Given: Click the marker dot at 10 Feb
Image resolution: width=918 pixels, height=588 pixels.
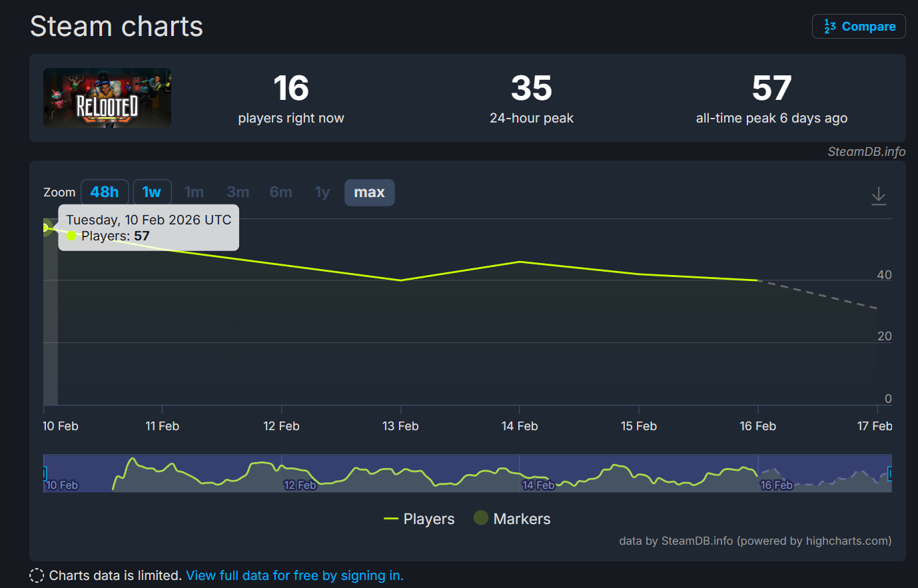Looking at the screenshot, I should (x=45, y=228).
